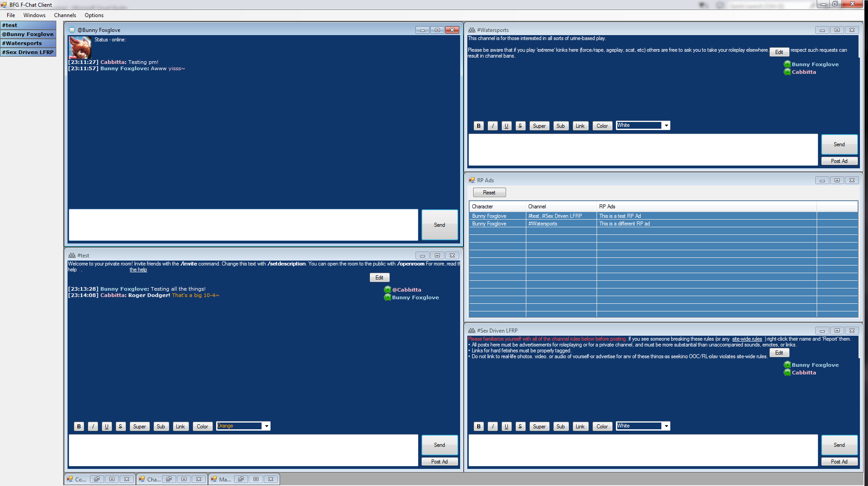The width and height of the screenshot is (868, 486).
Task: Click message input box in @Bunny Foxglove window
Action: (x=243, y=225)
